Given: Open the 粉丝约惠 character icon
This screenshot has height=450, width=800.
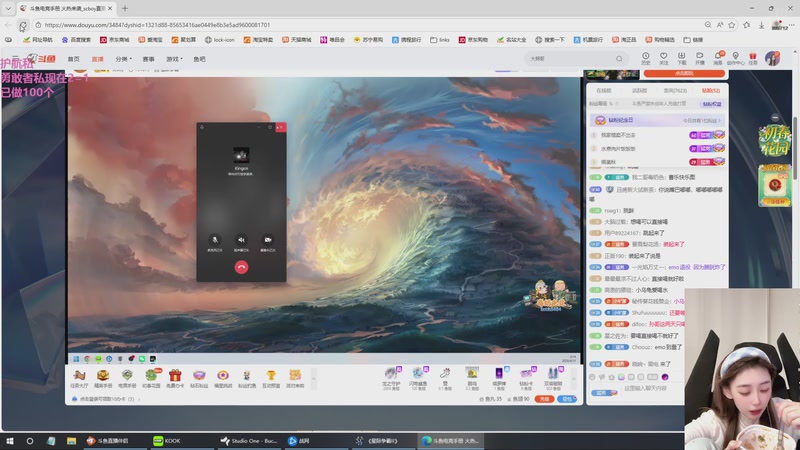Looking at the screenshot, I should (247, 379).
